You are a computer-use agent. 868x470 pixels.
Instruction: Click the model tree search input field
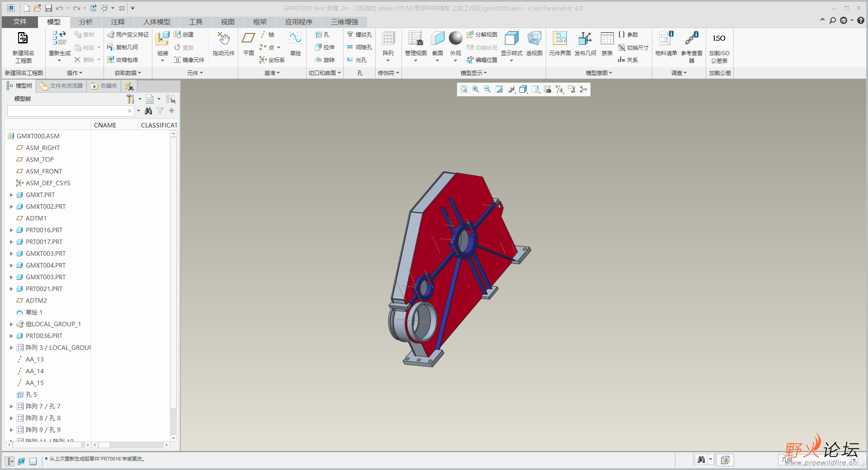pos(67,111)
